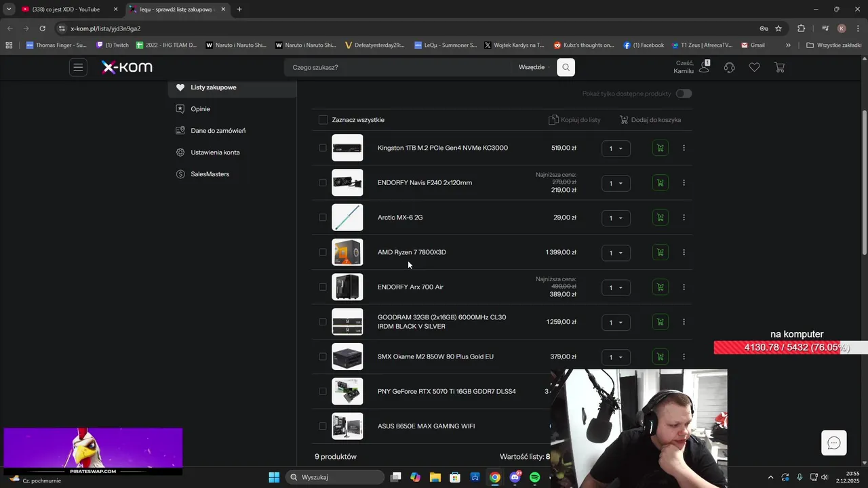Open more options for Kingston 1TB row

684,148
